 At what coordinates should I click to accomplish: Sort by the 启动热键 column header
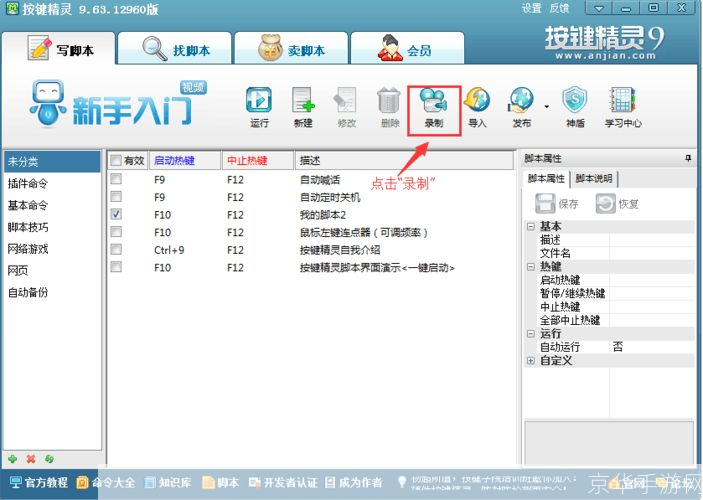(185, 161)
